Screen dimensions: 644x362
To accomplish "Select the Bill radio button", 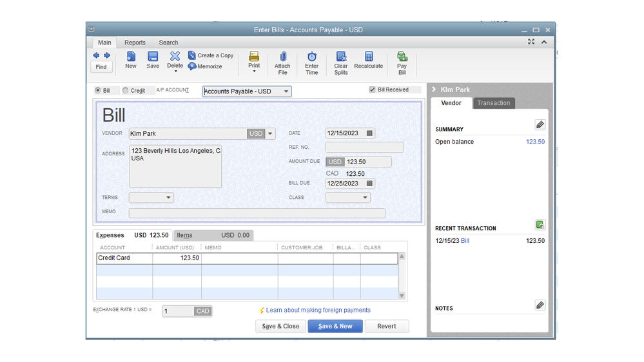I will (x=98, y=91).
